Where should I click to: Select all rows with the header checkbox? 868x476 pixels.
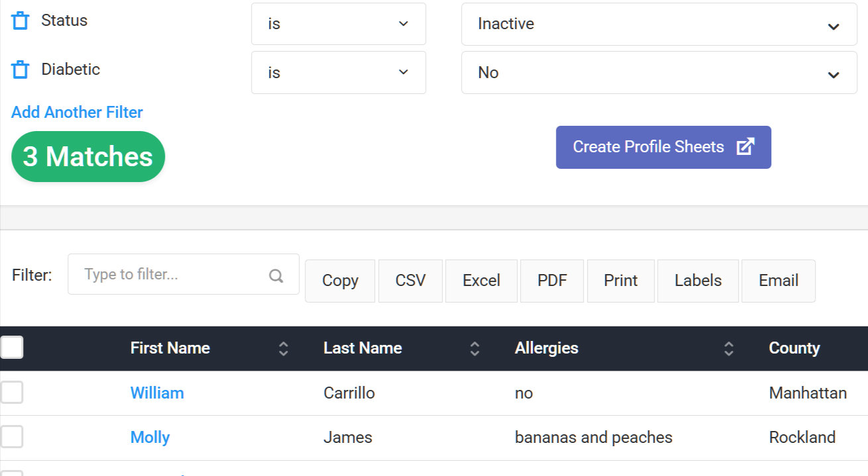point(12,347)
